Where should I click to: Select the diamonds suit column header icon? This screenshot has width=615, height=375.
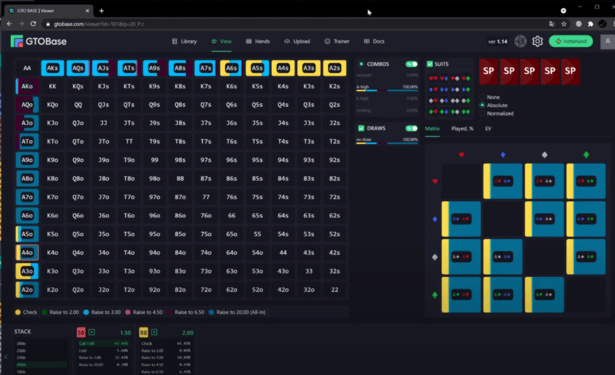[x=503, y=155]
